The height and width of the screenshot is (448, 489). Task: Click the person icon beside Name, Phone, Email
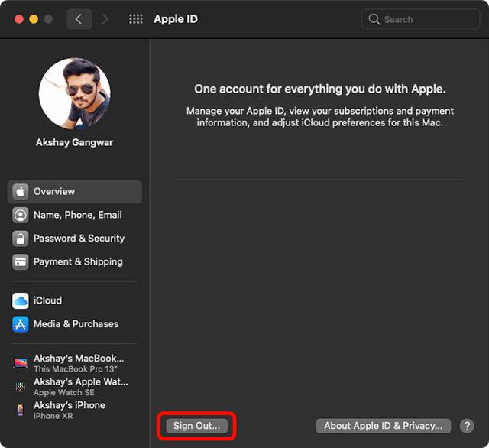click(21, 215)
